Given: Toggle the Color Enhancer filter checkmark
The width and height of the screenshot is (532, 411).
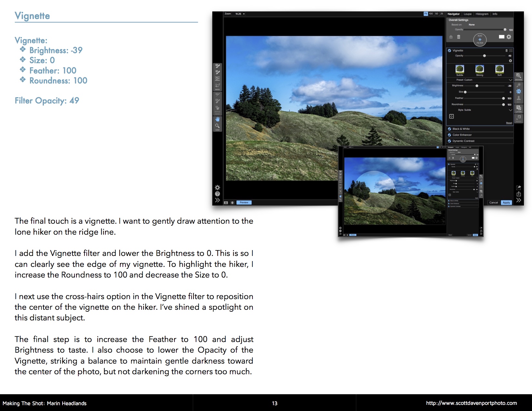Looking at the screenshot, I should pyautogui.click(x=449, y=135).
